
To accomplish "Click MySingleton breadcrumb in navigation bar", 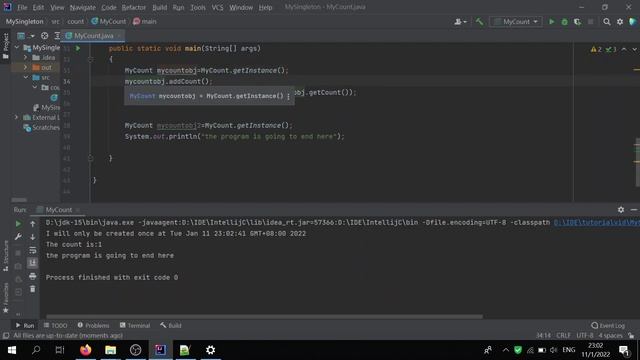I will (x=24, y=22).
